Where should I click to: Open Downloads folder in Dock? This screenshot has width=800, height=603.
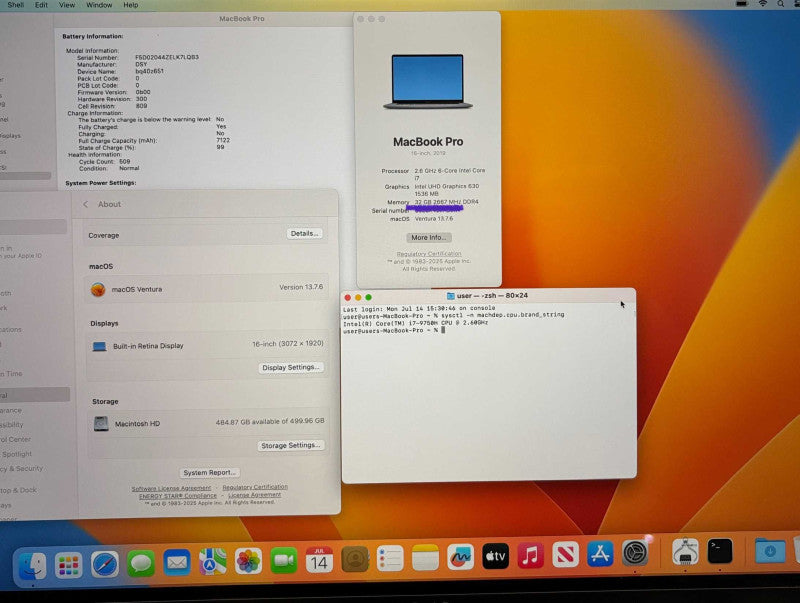[770, 550]
